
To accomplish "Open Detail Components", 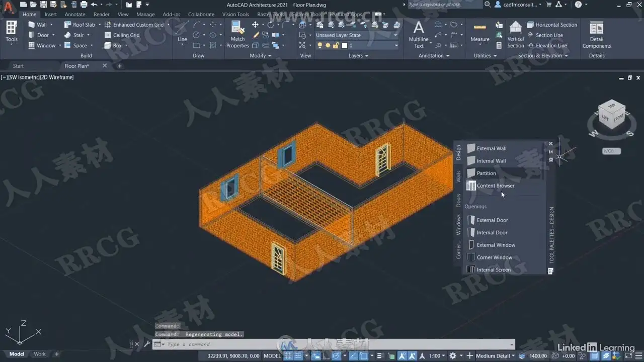I will [x=597, y=34].
